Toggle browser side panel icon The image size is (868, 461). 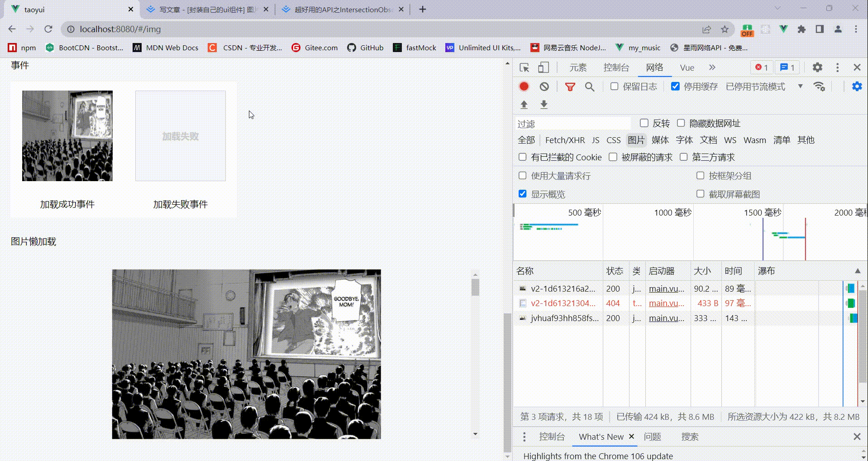(820, 29)
